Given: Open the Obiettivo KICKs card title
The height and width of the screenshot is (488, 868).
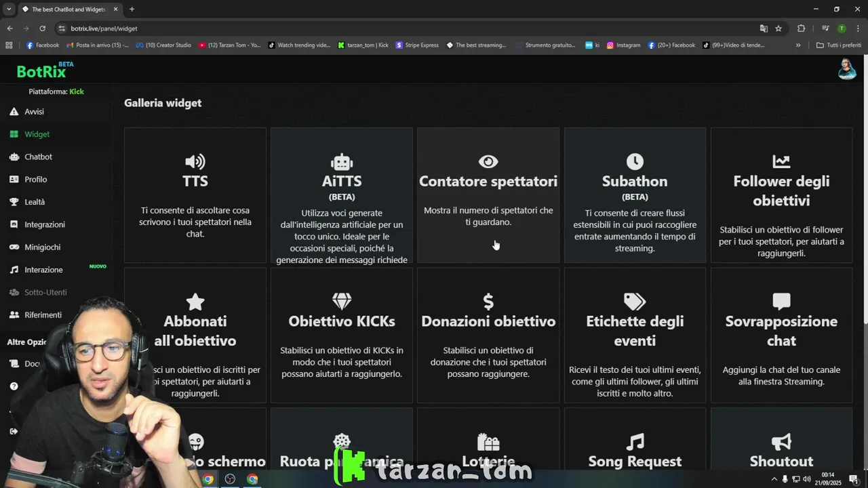Looking at the screenshot, I should (342, 321).
